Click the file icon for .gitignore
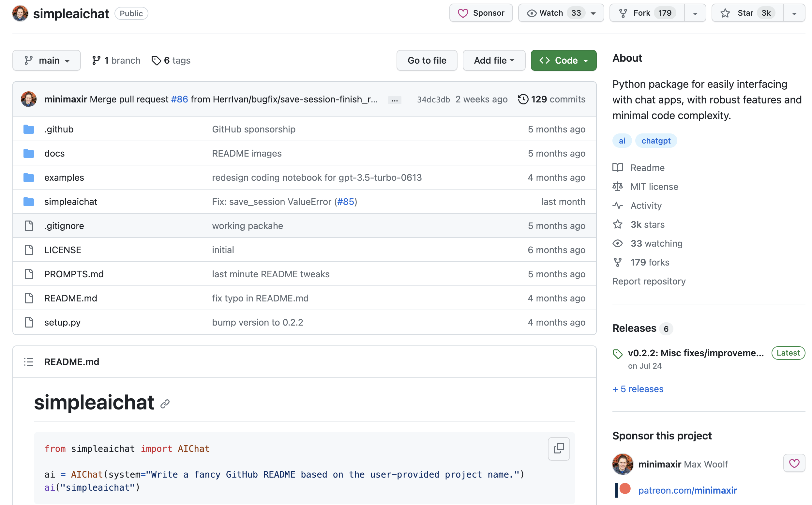Viewport: 812px width, 505px height. [x=29, y=226]
